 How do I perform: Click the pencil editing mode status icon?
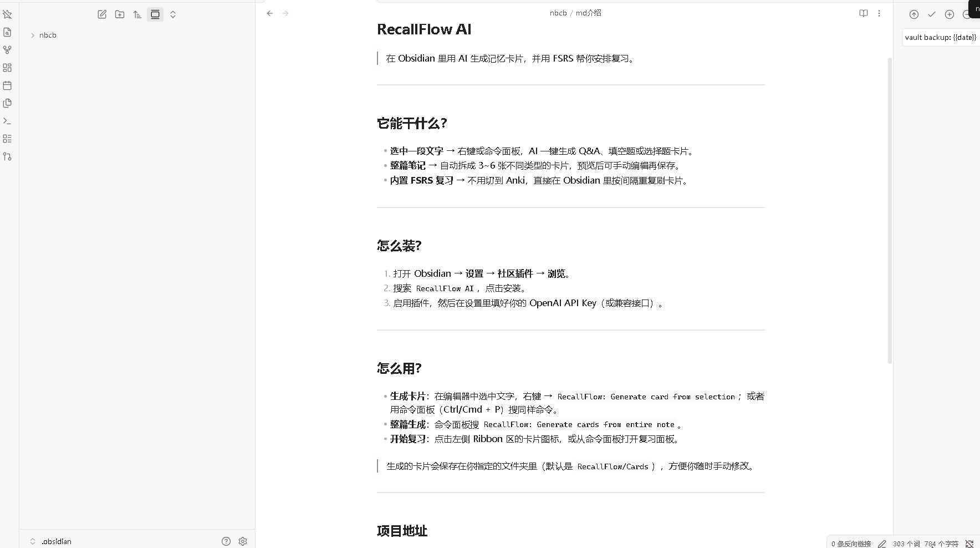point(882,544)
